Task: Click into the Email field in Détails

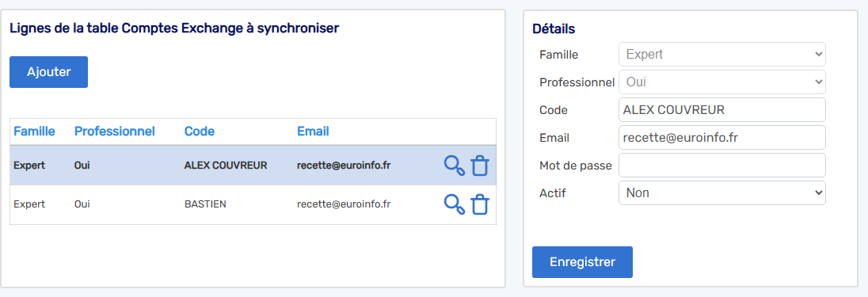Action: click(x=721, y=138)
